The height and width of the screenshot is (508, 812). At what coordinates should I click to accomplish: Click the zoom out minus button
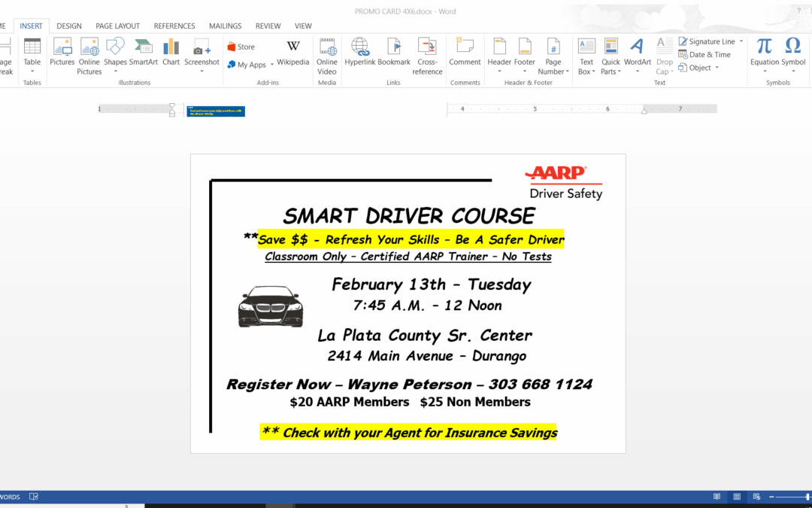771,497
